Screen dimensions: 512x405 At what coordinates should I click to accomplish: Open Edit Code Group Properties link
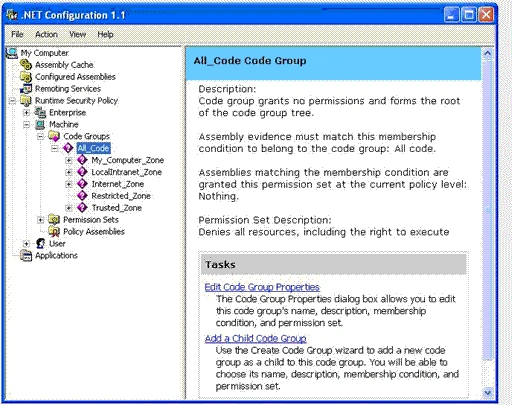pos(262,287)
